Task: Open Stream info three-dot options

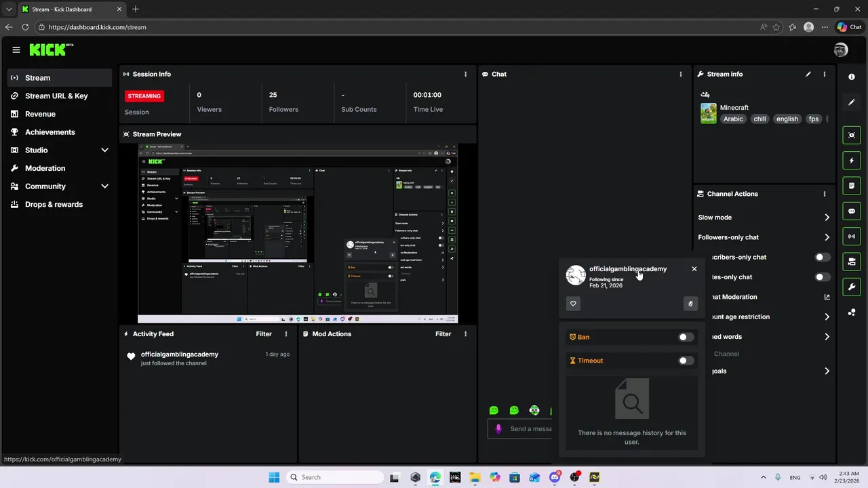Action: point(825,74)
